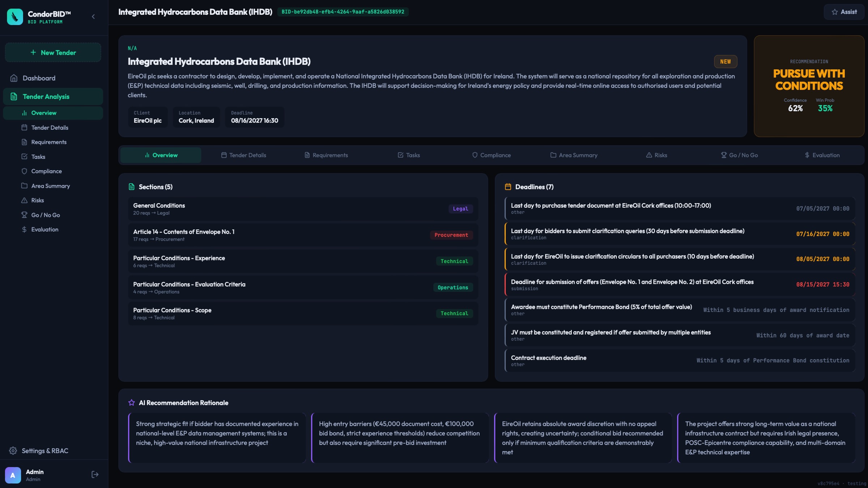The image size is (868, 488).
Task: Select the clarification queries deadline row
Action: [x=680, y=234]
